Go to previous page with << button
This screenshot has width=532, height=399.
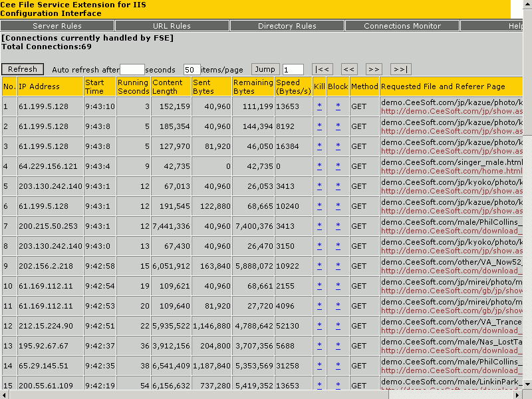(x=348, y=69)
